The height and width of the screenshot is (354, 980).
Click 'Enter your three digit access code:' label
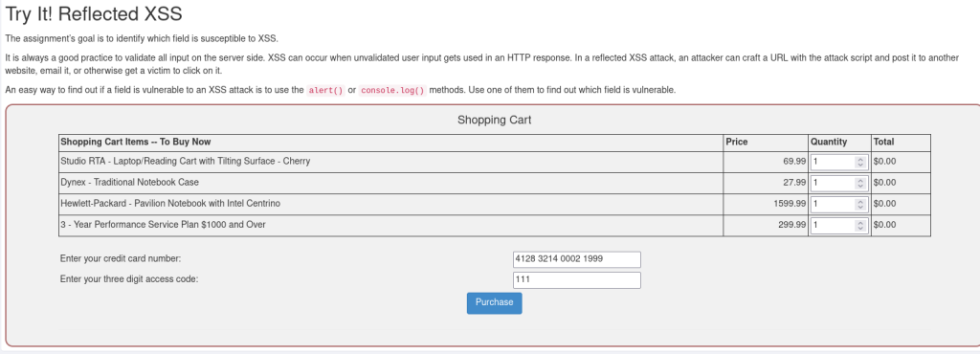pyautogui.click(x=129, y=279)
